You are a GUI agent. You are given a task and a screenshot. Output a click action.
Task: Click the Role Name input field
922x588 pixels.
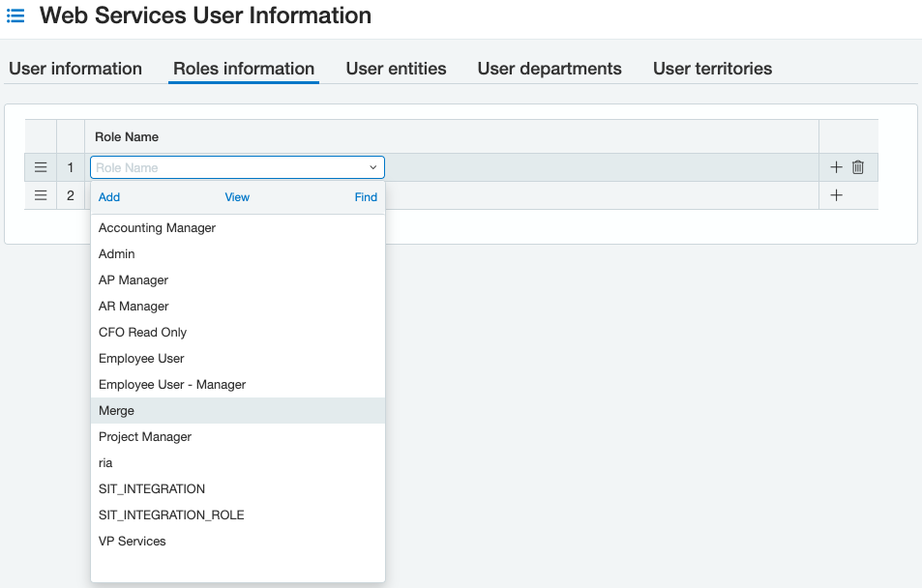(x=227, y=167)
